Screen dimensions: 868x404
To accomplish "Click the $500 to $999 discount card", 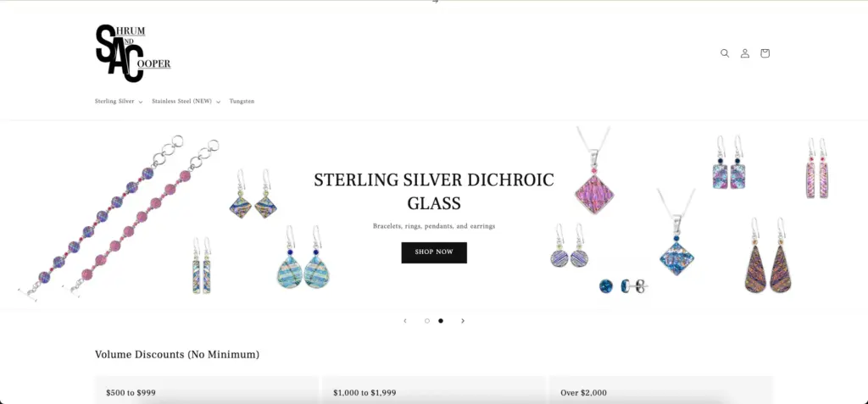I will [207, 390].
